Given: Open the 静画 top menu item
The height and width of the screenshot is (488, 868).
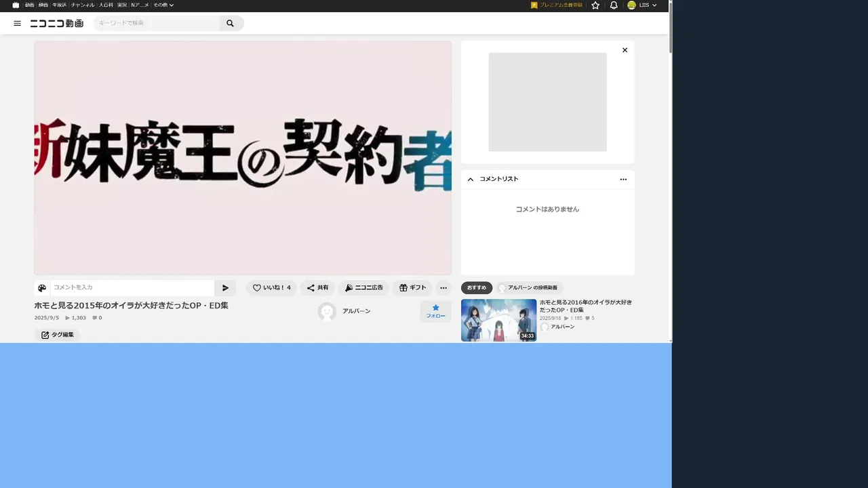Looking at the screenshot, I should coord(43,5).
